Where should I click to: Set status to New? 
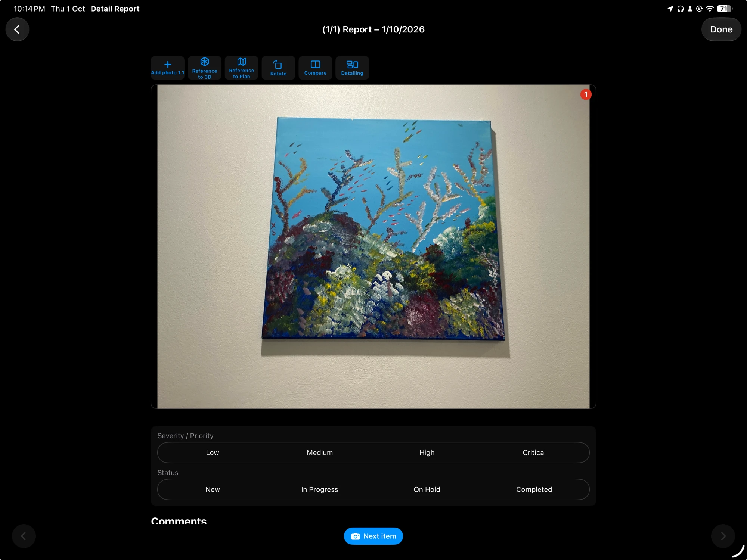click(x=213, y=489)
